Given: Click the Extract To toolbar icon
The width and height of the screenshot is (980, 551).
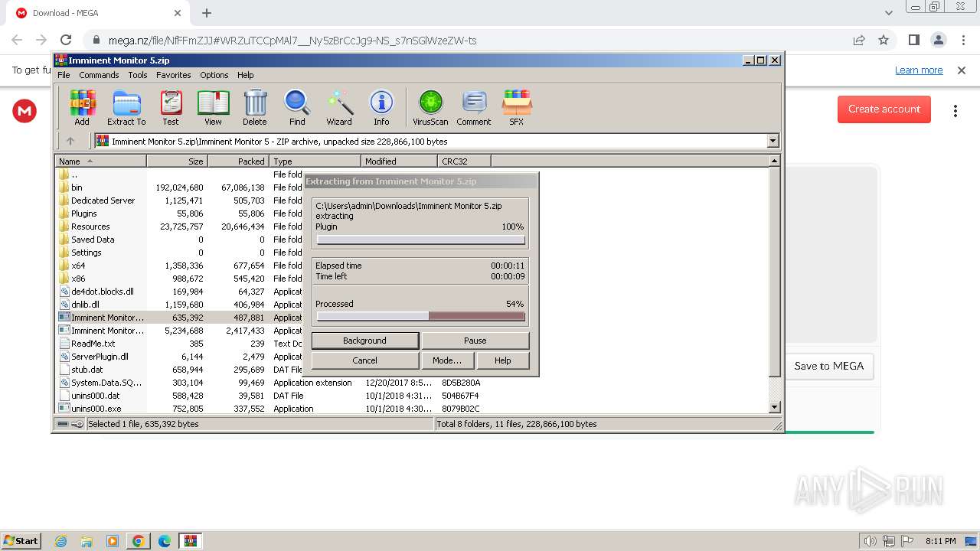Looking at the screenshot, I should point(126,107).
